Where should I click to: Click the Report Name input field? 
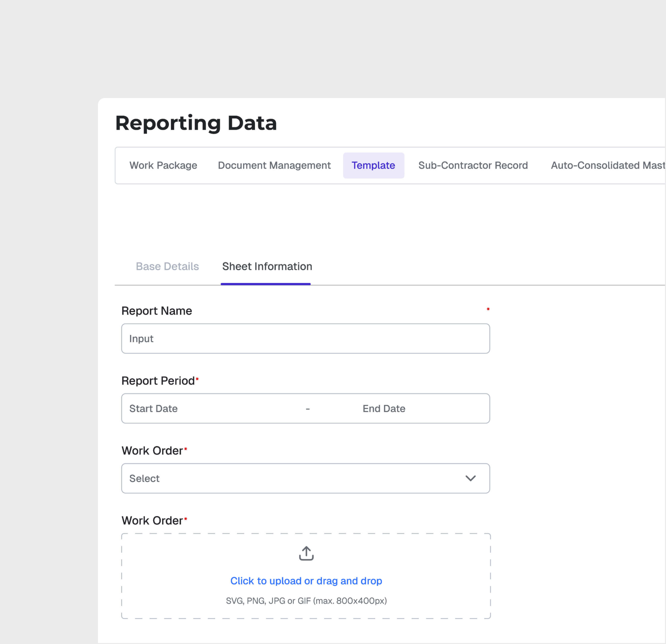(305, 338)
